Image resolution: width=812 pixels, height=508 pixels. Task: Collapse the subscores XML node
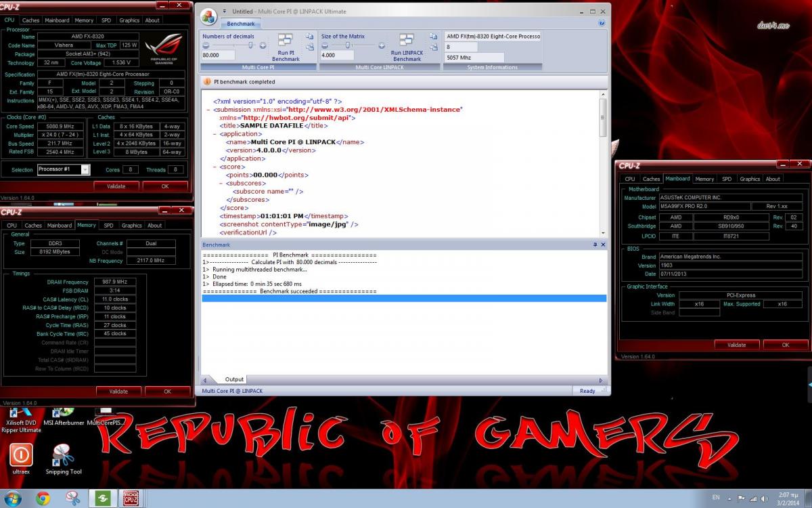click(221, 183)
